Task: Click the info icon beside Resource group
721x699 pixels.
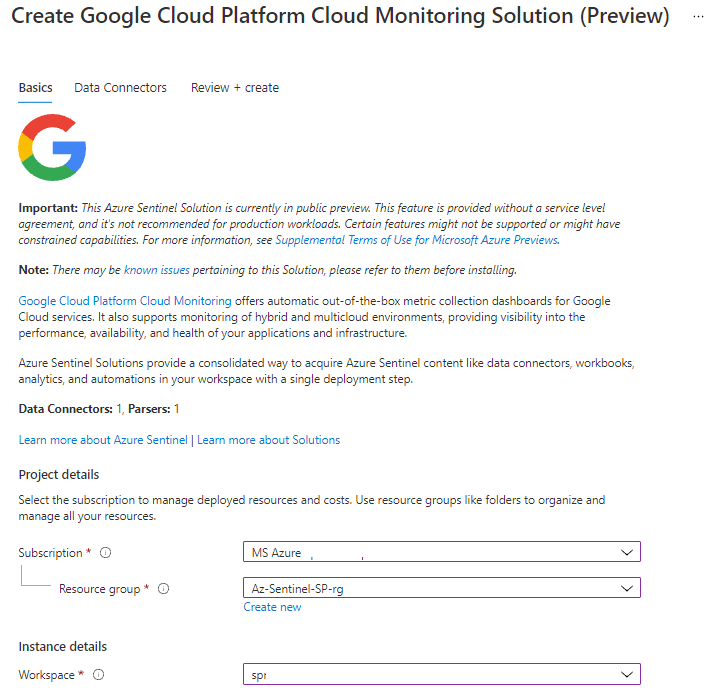Action: click(x=164, y=589)
